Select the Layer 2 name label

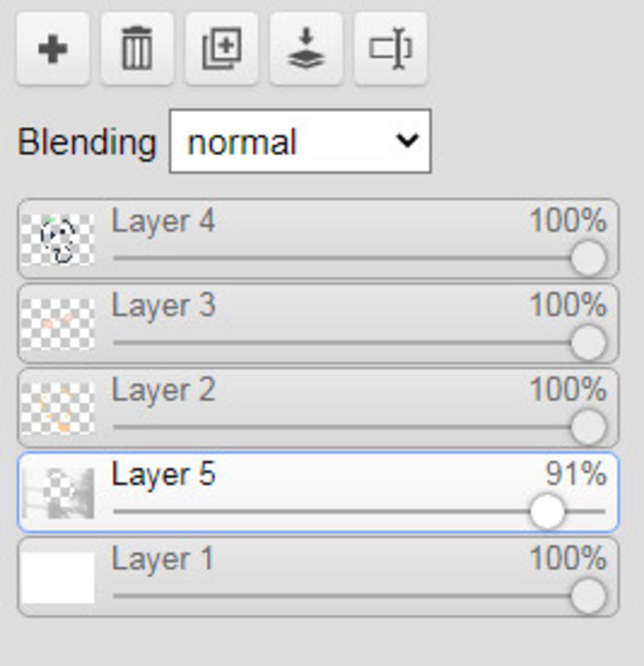click(163, 391)
